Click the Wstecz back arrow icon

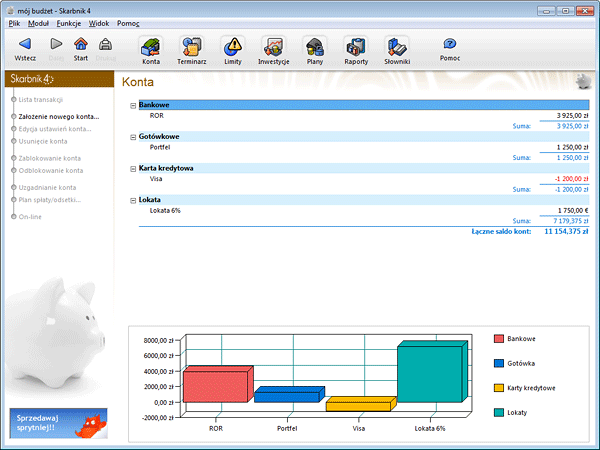[25, 45]
